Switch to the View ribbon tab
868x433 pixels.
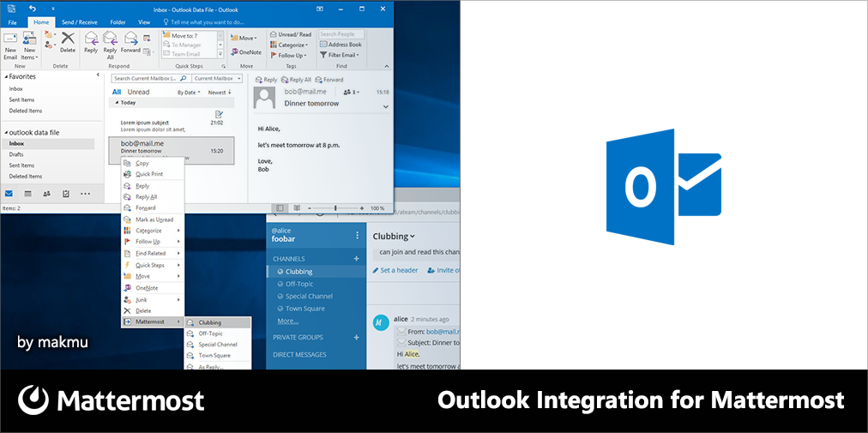click(x=144, y=22)
